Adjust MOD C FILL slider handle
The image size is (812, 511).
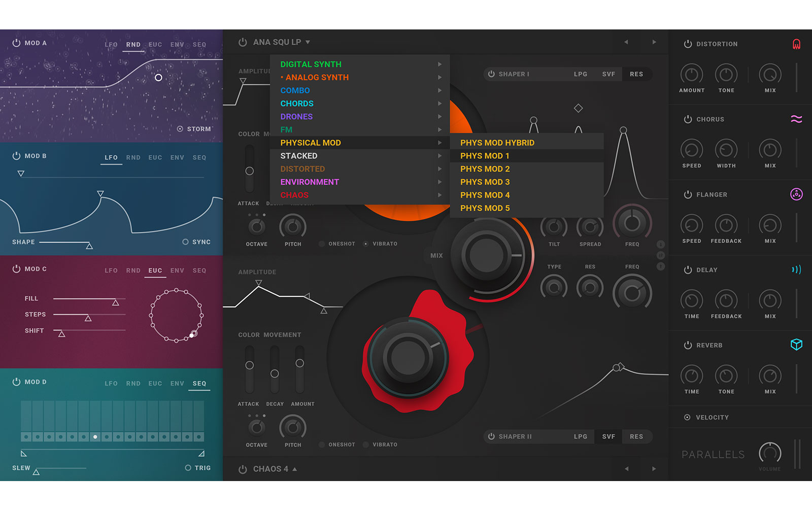tap(116, 302)
